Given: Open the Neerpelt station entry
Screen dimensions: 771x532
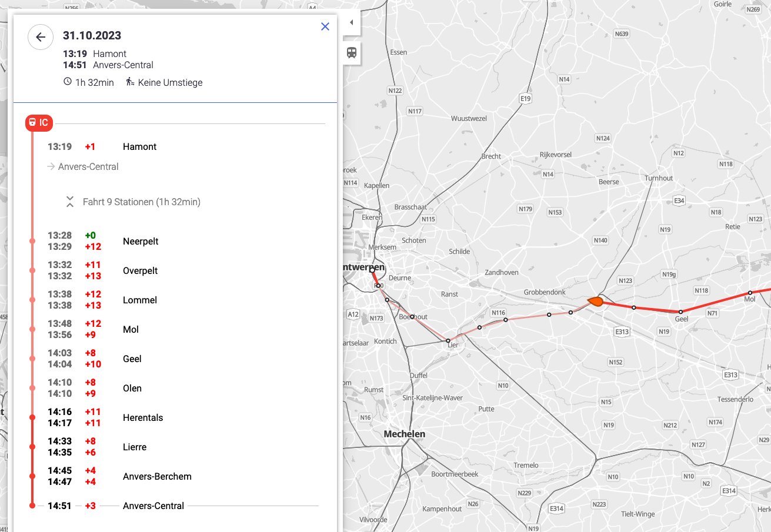Looking at the screenshot, I should 141,242.
